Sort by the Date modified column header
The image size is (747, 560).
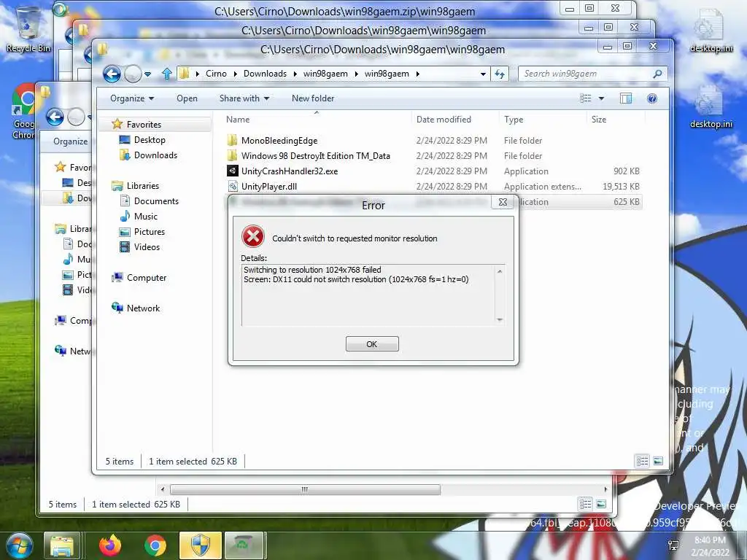[x=444, y=120]
